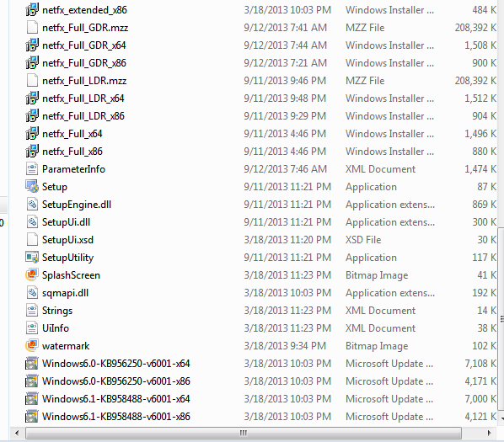Select the file named UiInfo
Viewport: 504px width, 442px height.
coord(56,328)
